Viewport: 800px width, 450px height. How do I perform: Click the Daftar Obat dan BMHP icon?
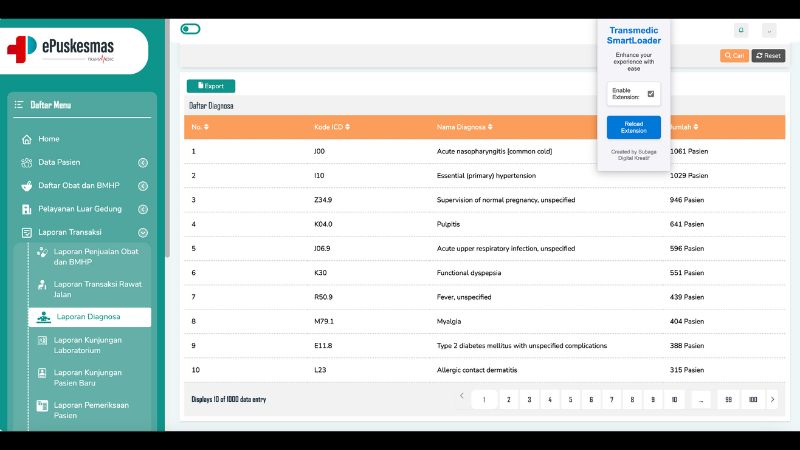click(x=27, y=186)
